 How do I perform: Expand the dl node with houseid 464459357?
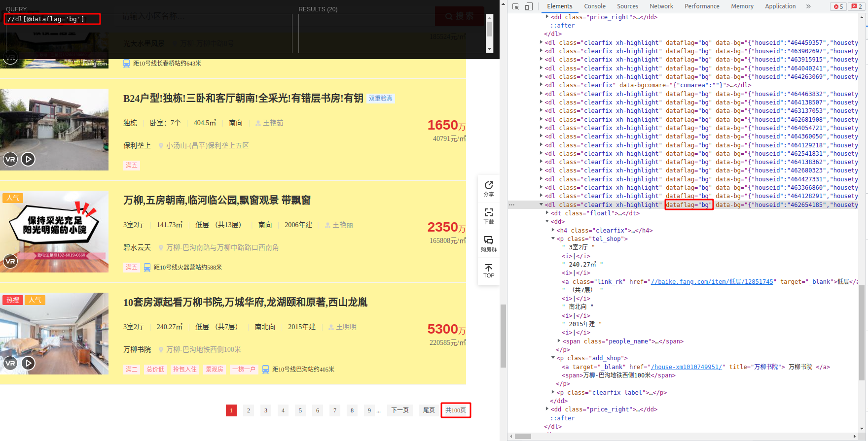click(x=541, y=42)
